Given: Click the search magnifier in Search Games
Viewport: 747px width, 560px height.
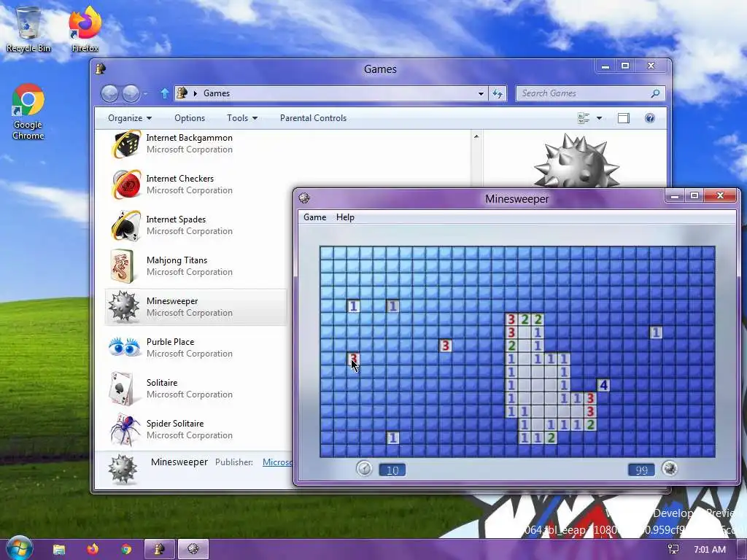Looking at the screenshot, I should tap(656, 93).
